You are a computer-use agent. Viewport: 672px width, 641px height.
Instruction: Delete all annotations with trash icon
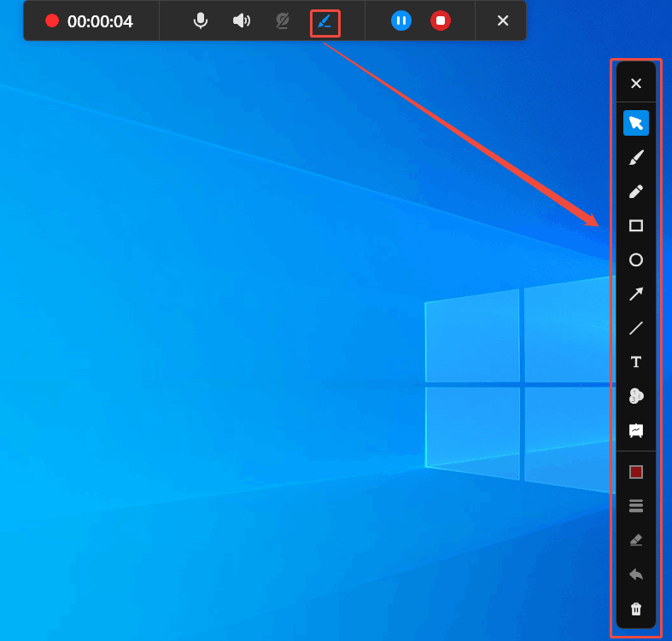636,609
